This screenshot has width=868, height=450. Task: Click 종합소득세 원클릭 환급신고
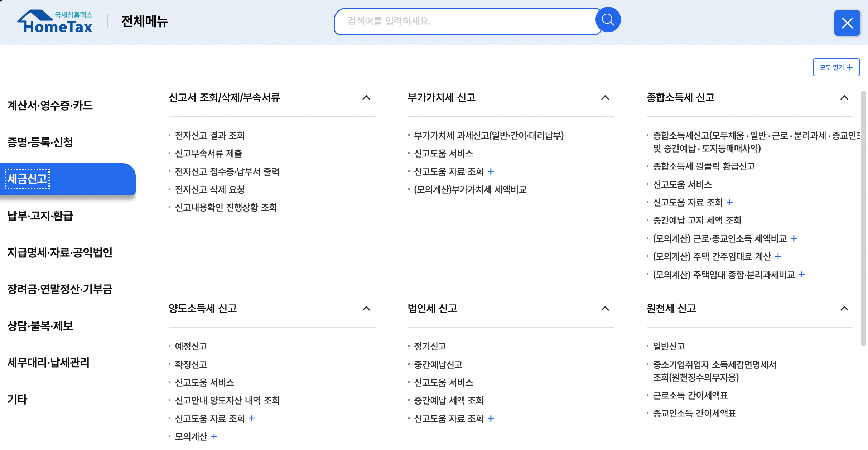coord(704,166)
